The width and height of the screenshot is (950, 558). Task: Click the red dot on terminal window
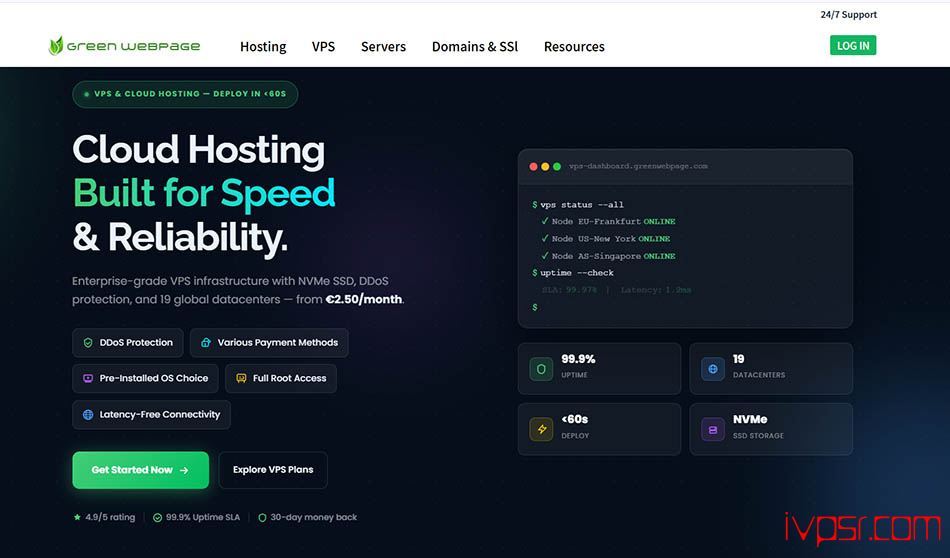(533, 166)
